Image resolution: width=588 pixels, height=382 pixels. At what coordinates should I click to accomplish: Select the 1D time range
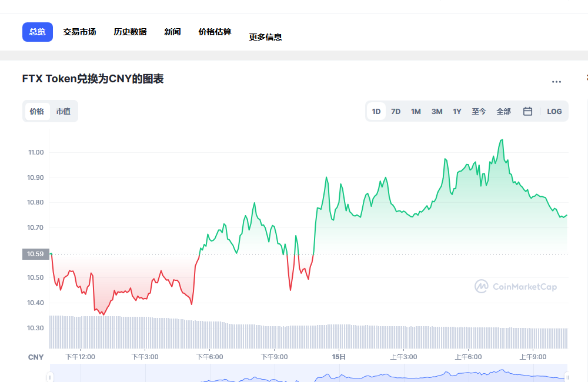point(376,111)
